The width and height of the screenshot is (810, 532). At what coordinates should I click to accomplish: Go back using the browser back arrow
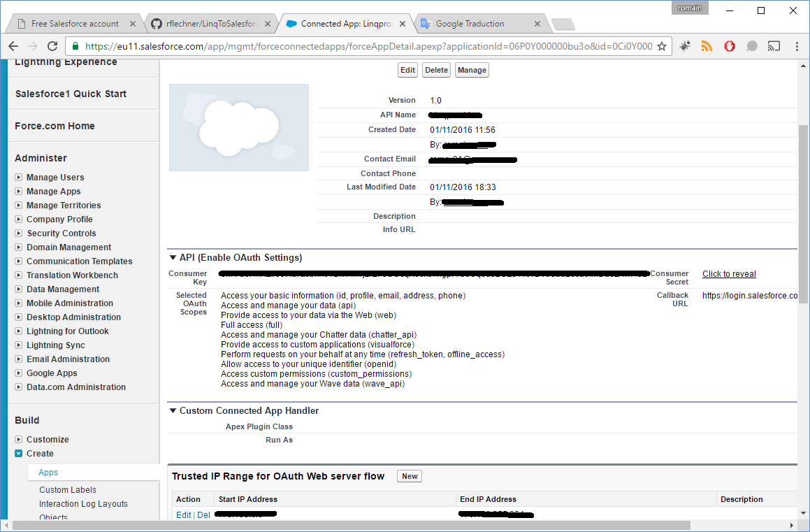click(x=13, y=46)
